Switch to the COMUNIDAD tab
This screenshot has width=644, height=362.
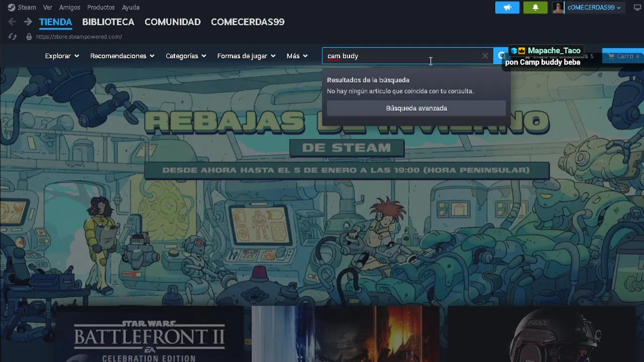coord(173,22)
